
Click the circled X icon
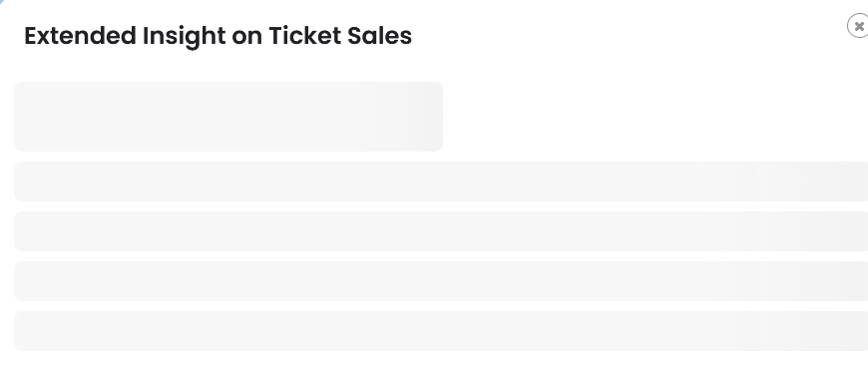tap(859, 26)
